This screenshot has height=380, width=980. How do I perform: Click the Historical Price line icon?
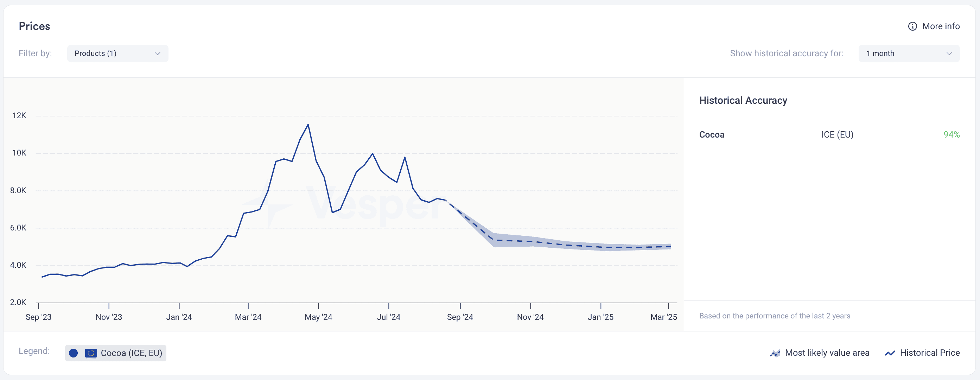pos(890,353)
